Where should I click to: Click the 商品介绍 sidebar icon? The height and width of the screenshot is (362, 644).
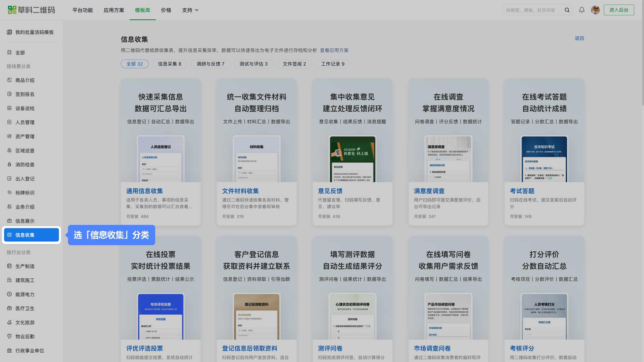[x=9, y=80]
